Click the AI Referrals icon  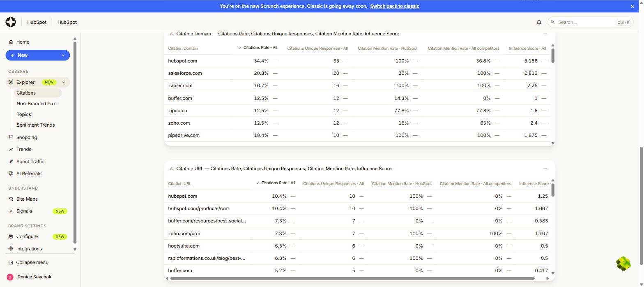tap(11, 174)
